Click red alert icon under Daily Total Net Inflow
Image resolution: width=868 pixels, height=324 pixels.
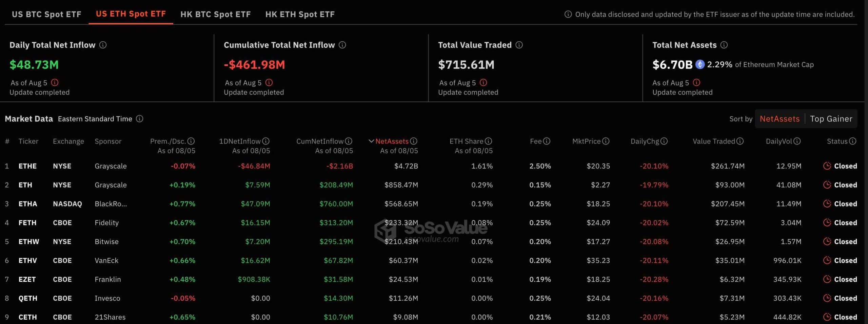click(x=55, y=83)
